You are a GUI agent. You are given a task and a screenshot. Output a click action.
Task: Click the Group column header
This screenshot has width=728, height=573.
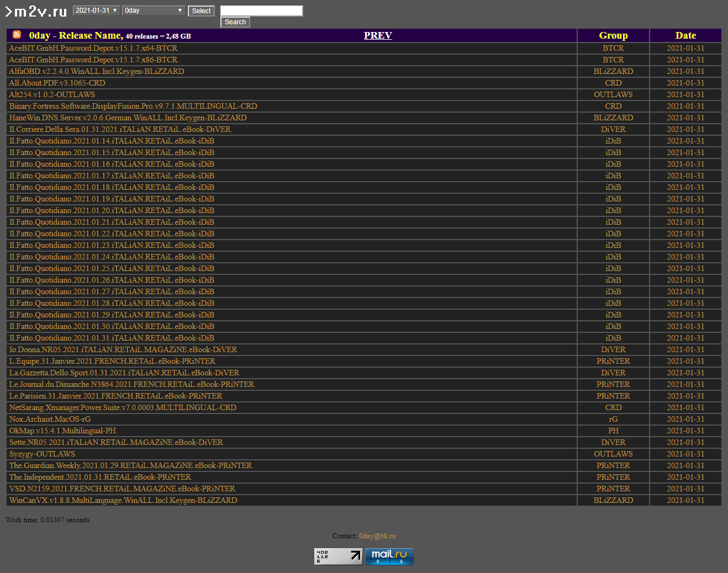pos(613,35)
